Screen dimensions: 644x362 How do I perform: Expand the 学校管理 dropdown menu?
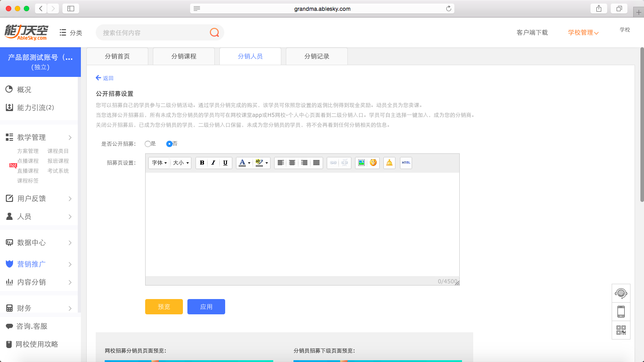coord(583,32)
